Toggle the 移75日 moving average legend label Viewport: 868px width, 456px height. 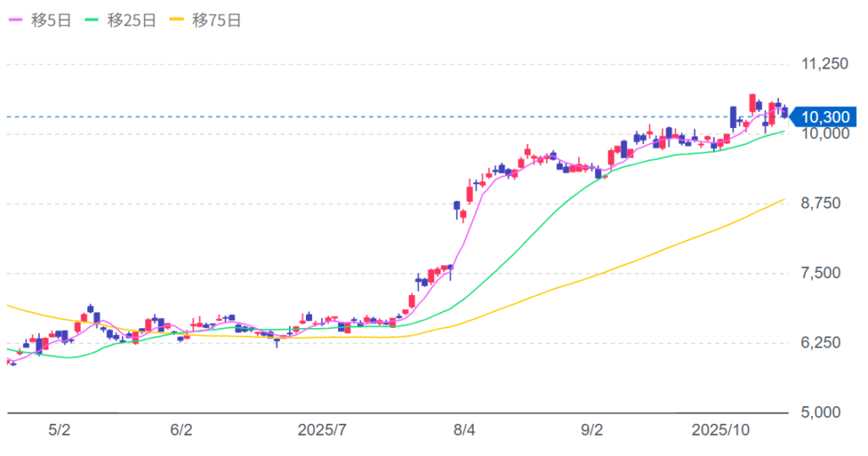217,21
